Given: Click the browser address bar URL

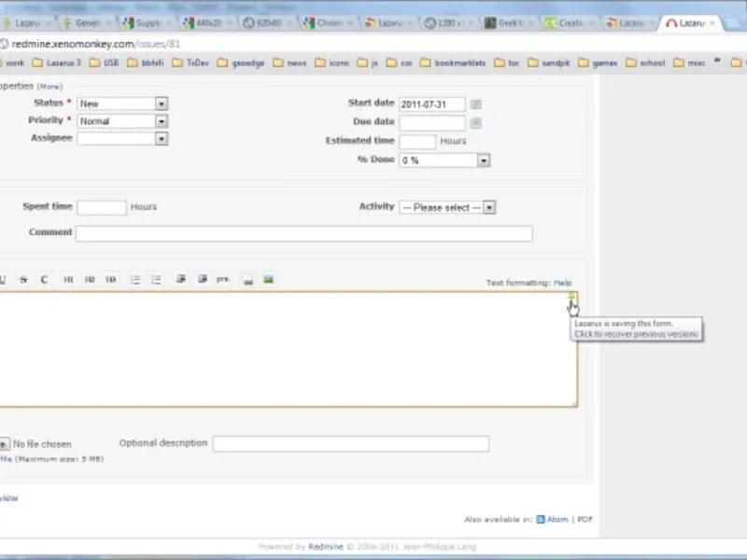Looking at the screenshot, I should pyautogui.click(x=96, y=44).
